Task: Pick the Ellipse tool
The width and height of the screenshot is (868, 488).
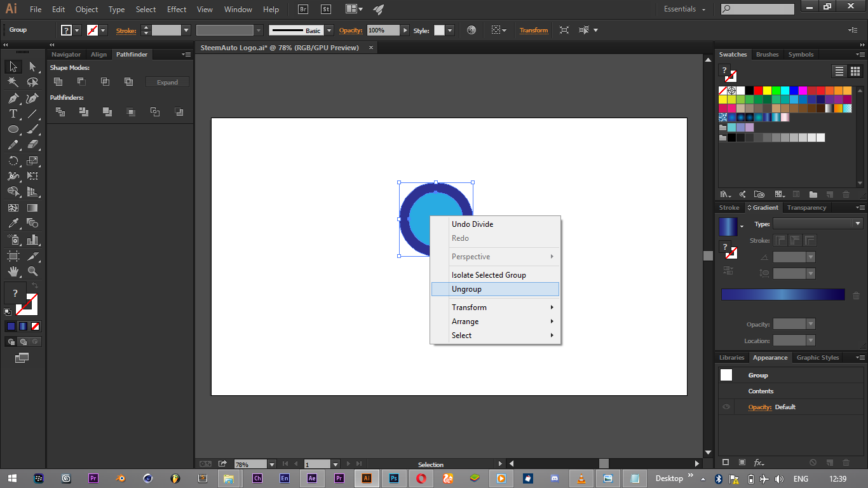Action: tap(13, 129)
